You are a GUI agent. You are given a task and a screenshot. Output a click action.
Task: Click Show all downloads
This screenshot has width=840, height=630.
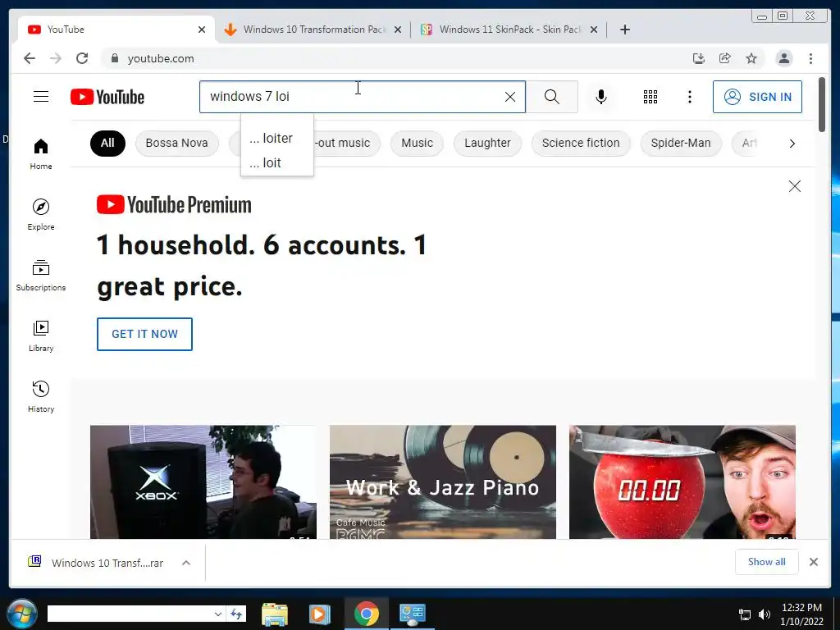767,562
